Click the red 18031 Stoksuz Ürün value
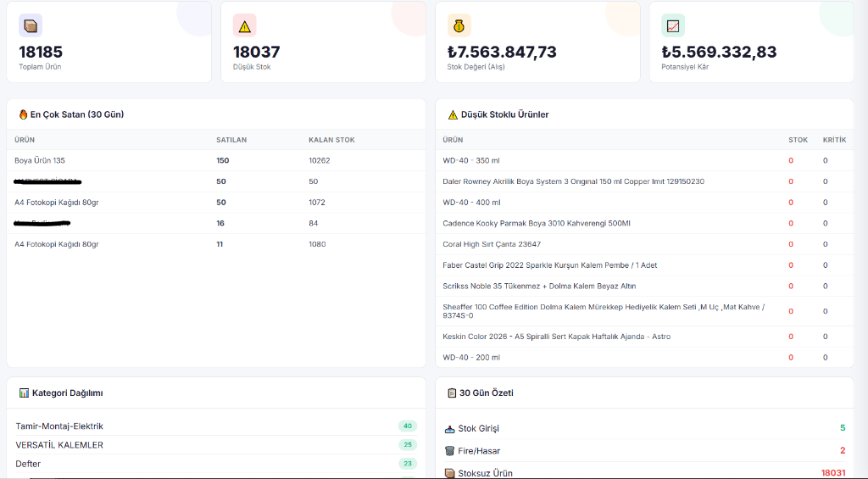This screenshot has width=868, height=479. tap(833, 473)
